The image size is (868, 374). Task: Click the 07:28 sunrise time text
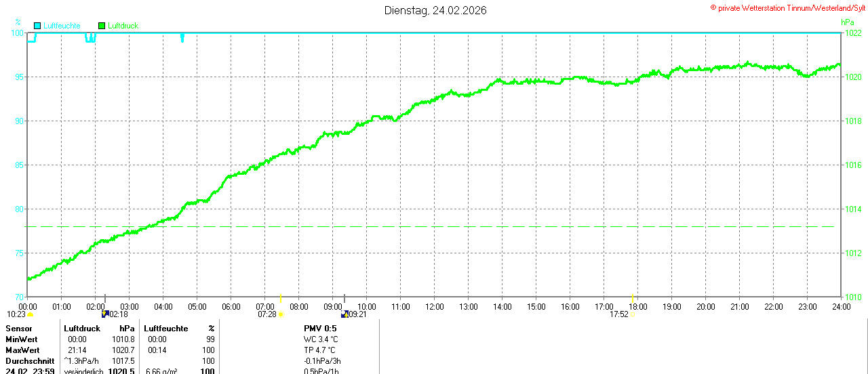(x=267, y=314)
